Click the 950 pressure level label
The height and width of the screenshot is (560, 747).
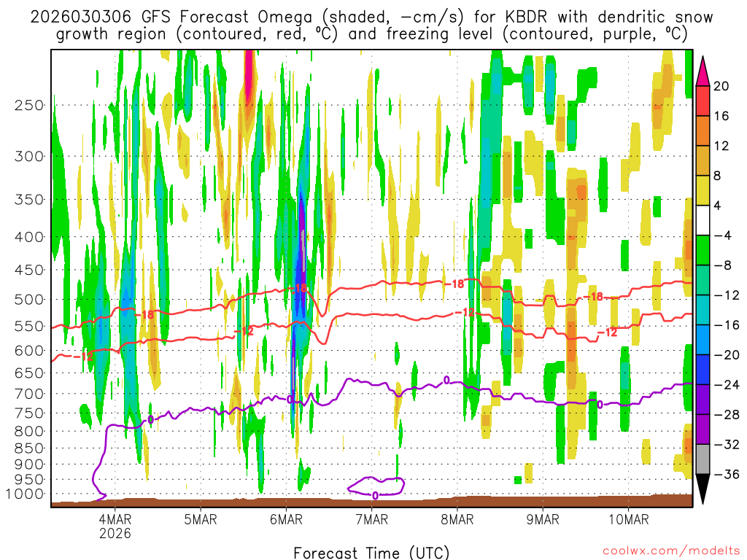[29, 480]
